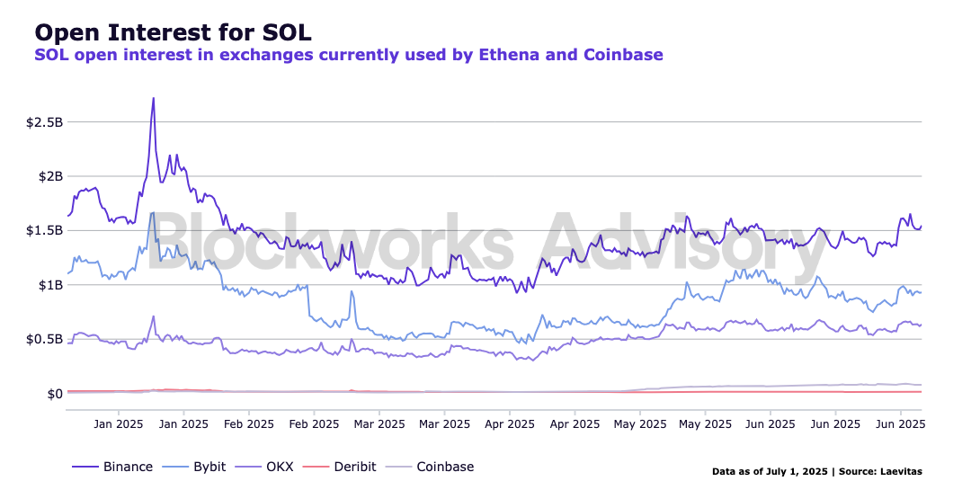This screenshot has width=980, height=490.
Task: Click the red Deribit legend line marker
Action: coord(315,468)
